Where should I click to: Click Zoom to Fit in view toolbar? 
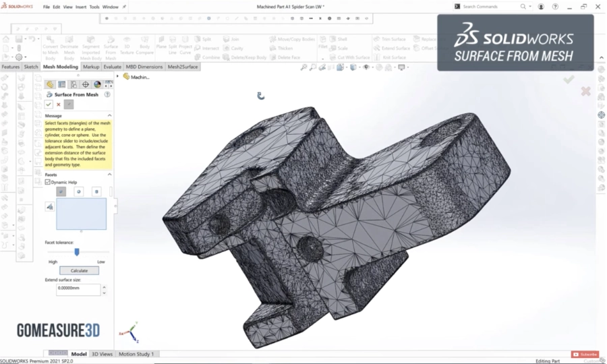[x=304, y=67]
